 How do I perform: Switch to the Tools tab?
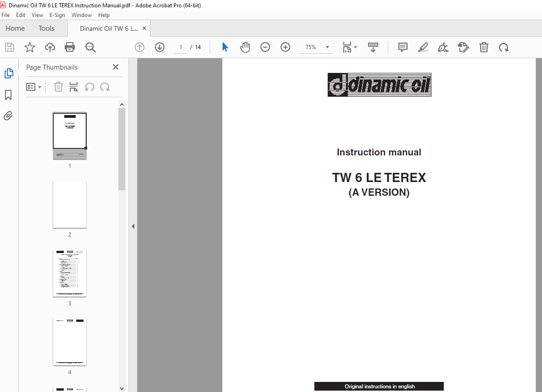46,28
